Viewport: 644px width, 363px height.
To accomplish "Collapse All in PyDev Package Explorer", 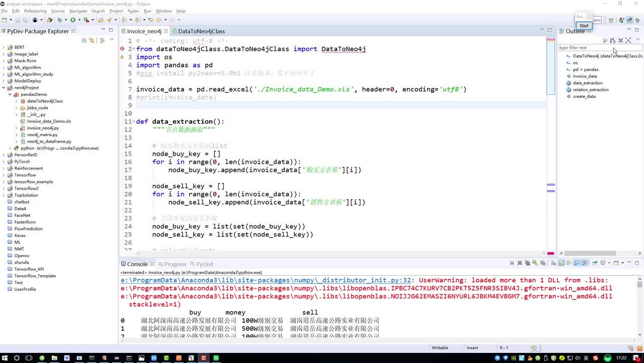I will coord(84,40).
